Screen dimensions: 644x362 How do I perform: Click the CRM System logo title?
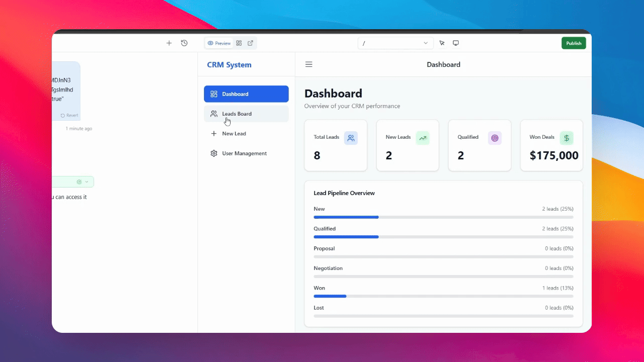229,65
